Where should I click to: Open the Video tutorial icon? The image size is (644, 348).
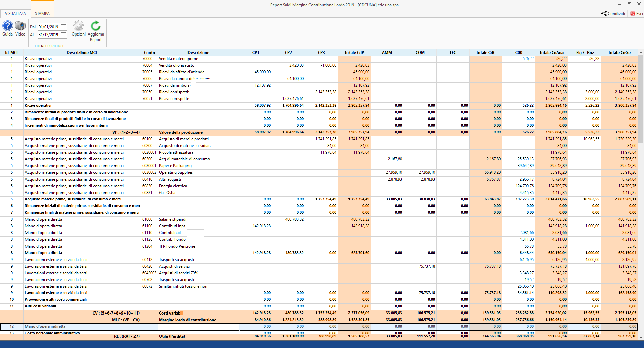20,26
